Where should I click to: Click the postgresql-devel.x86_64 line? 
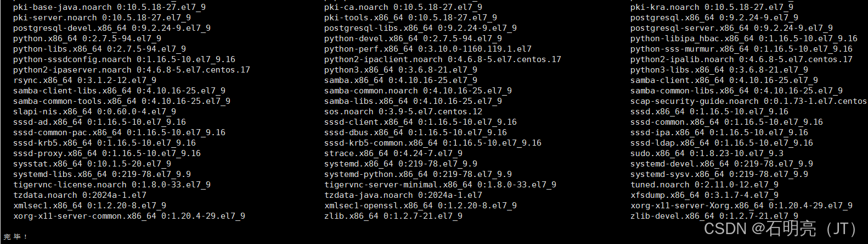[x=111, y=28]
